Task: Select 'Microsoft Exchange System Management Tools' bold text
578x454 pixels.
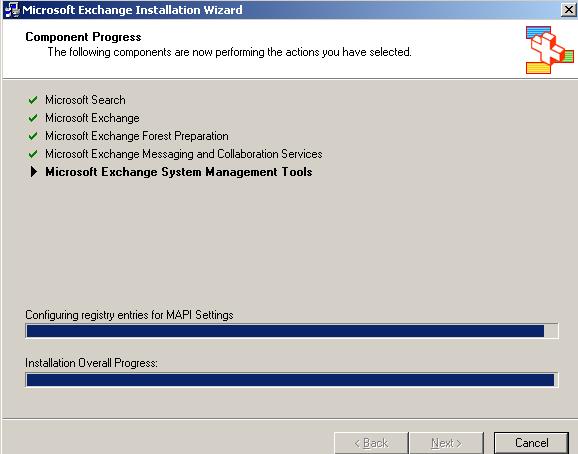Action: (179, 172)
